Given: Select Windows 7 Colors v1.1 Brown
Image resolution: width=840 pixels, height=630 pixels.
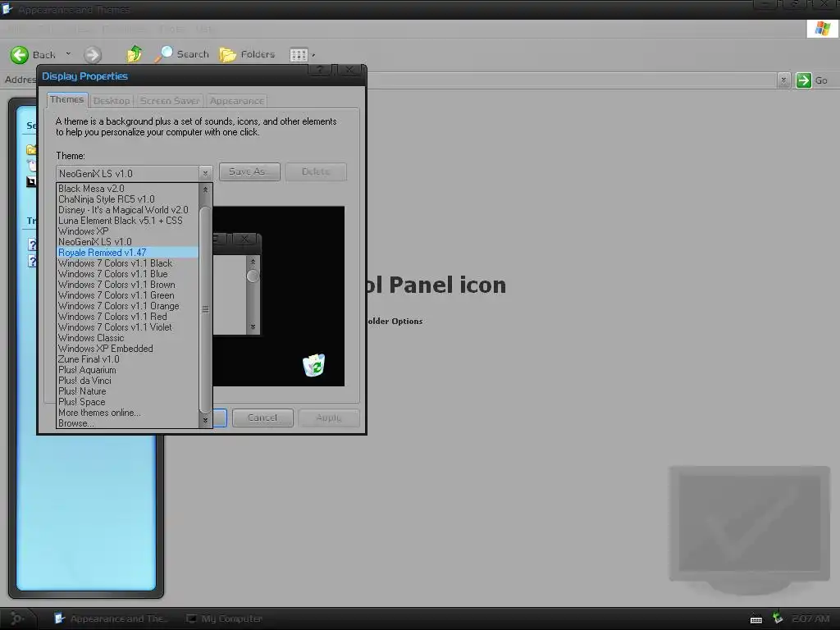Looking at the screenshot, I should pos(127,285).
